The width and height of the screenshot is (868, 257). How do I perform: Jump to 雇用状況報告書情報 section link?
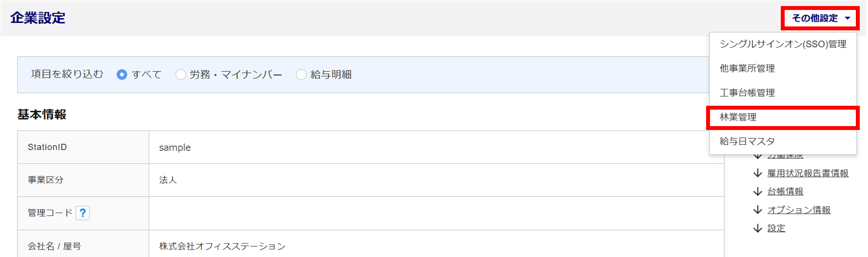tap(808, 173)
